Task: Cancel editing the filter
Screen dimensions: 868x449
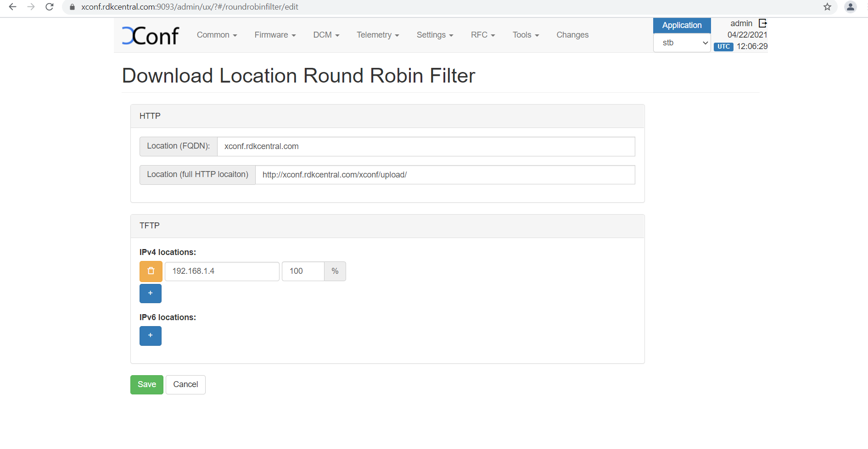Action: coord(185,385)
